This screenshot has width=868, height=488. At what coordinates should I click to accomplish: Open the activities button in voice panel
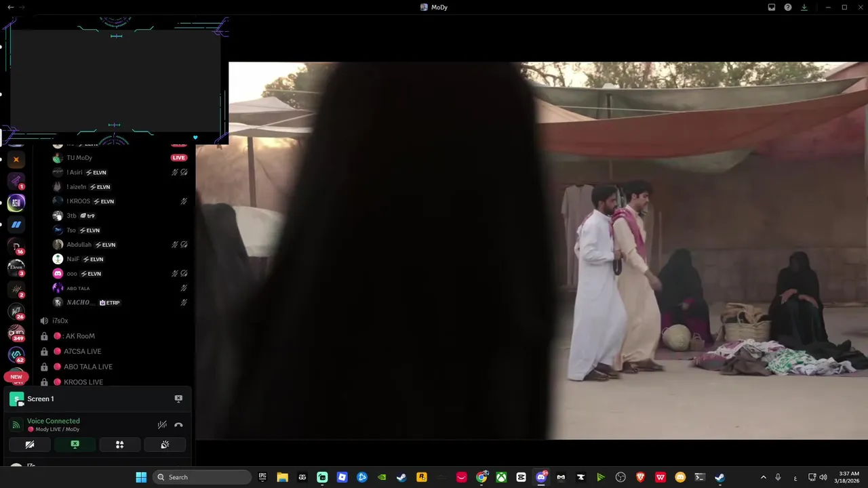pos(119,445)
